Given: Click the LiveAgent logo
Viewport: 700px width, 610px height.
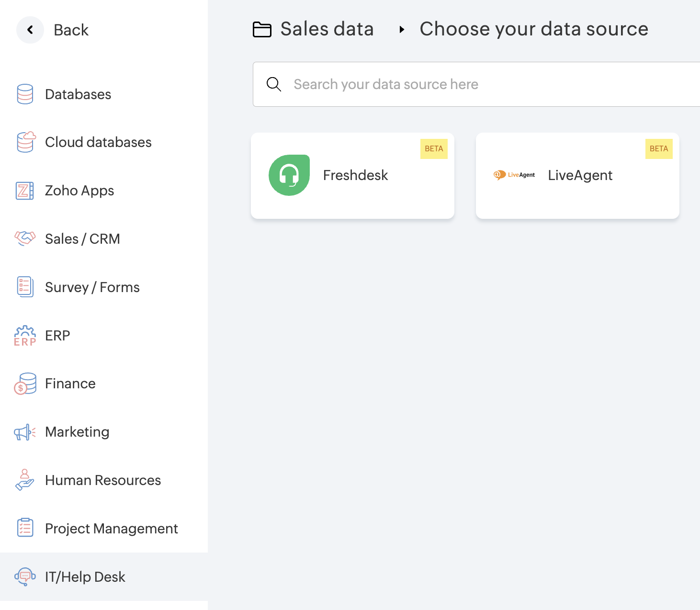Looking at the screenshot, I should tap(514, 175).
